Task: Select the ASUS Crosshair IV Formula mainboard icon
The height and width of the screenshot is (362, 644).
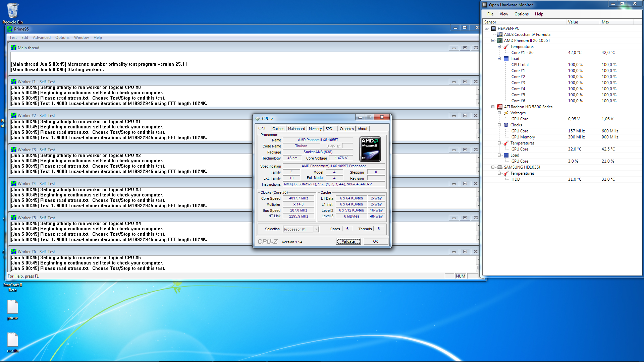Action: pos(500,35)
